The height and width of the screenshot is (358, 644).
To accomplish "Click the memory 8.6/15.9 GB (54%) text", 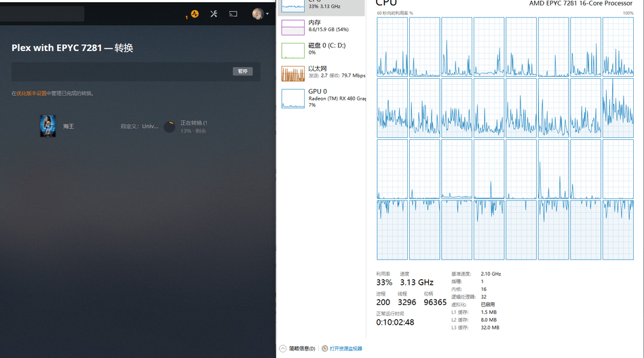I will [328, 30].
